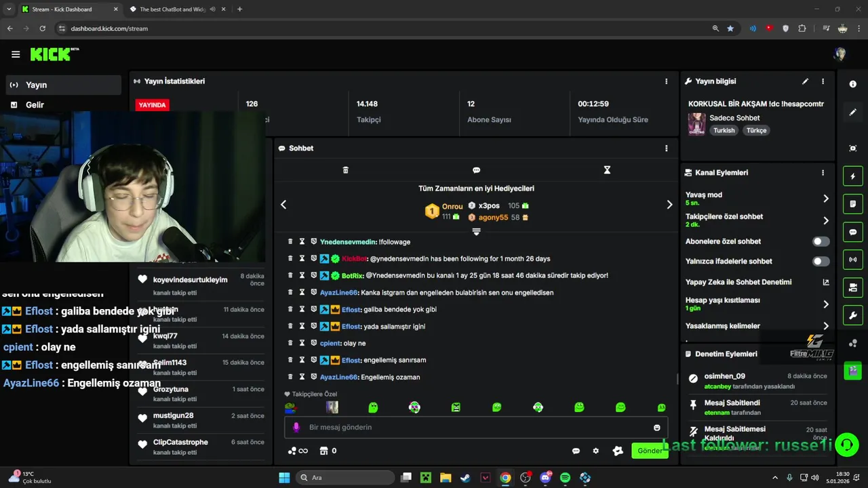
Task: Click the lightning bolt icon in right sidebar
Action: point(853,177)
